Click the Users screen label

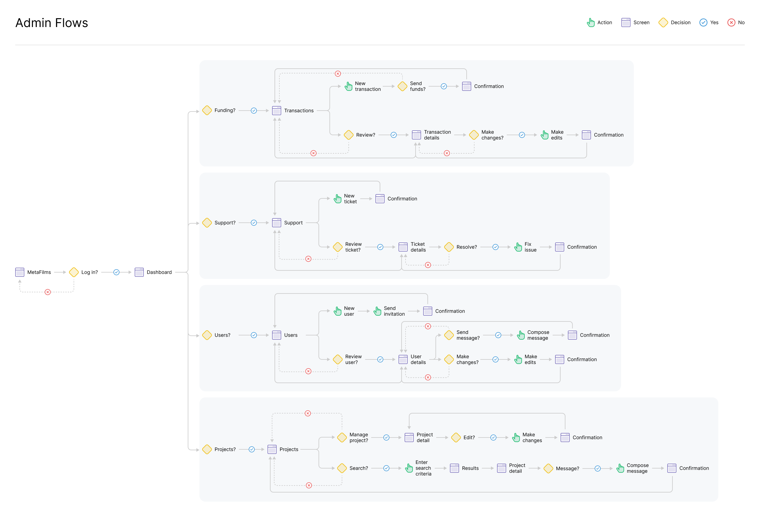click(291, 335)
